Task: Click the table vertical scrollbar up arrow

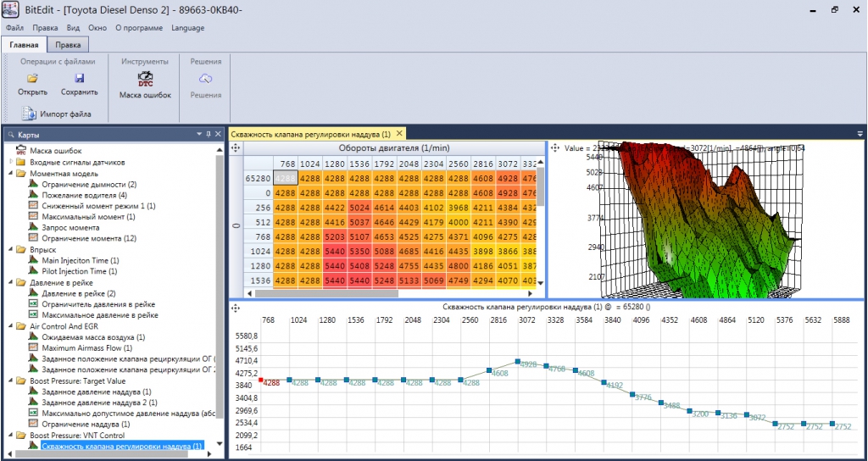Action: pyautogui.click(x=540, y=160)
